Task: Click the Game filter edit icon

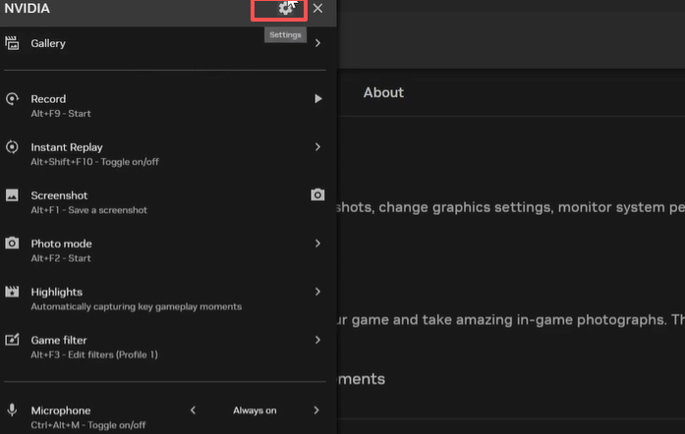Action: [12, 340]
